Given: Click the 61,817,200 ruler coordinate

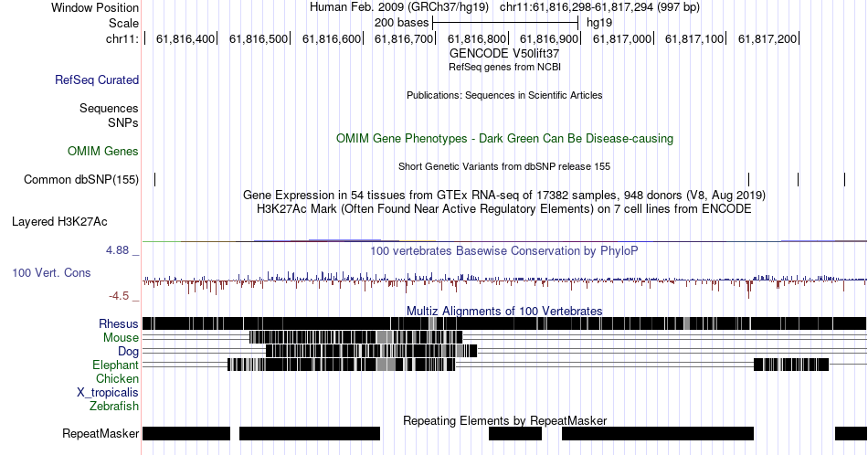Looking at the screenshot, I should (767, 38).
